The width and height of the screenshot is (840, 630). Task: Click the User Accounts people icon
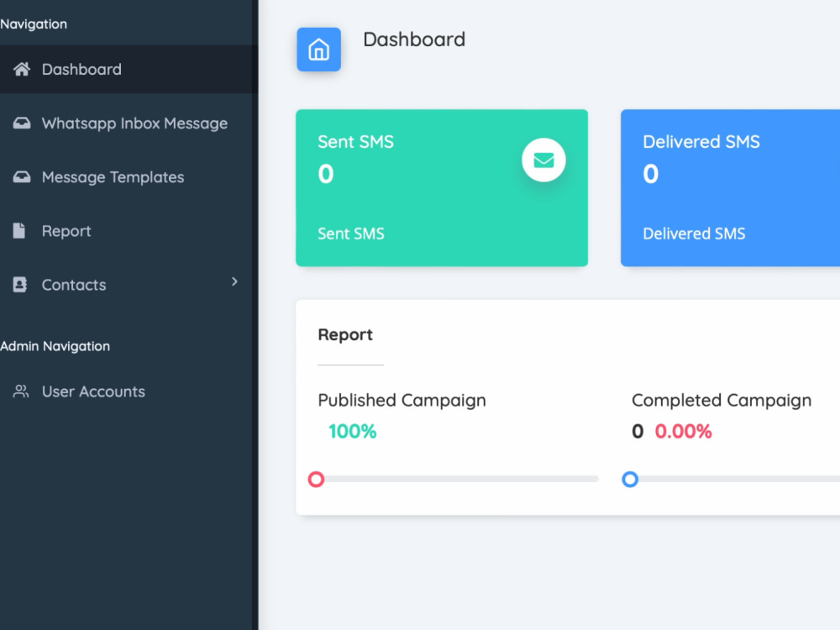click(x=21, y=391)
